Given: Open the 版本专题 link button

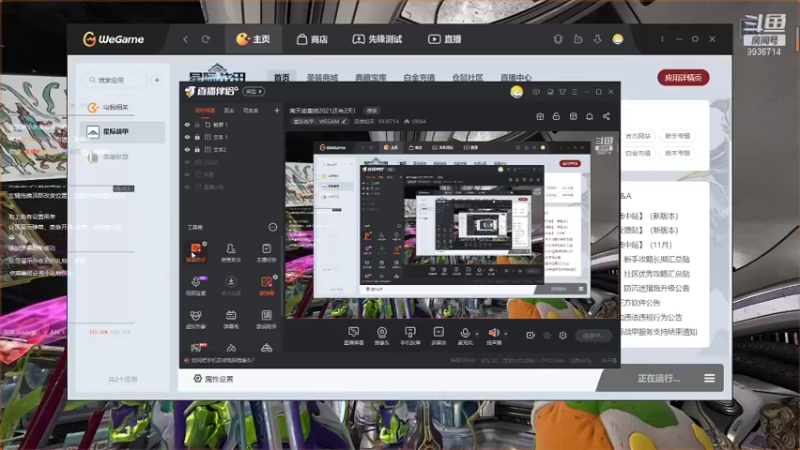Looking at the screenshot, I should pyautogui.click(x=678, y=153).
